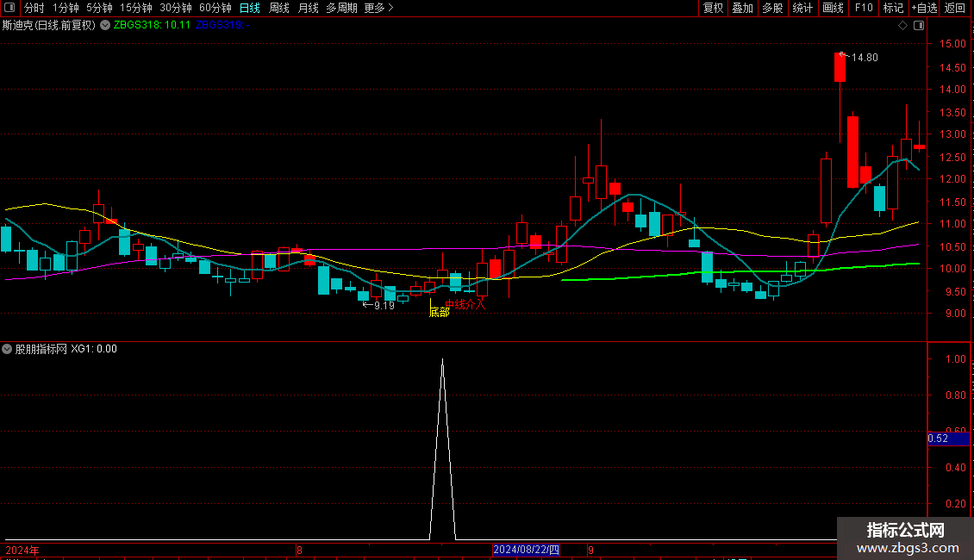
Task: Click the month 9 axis label
Action: coord(590,550)
